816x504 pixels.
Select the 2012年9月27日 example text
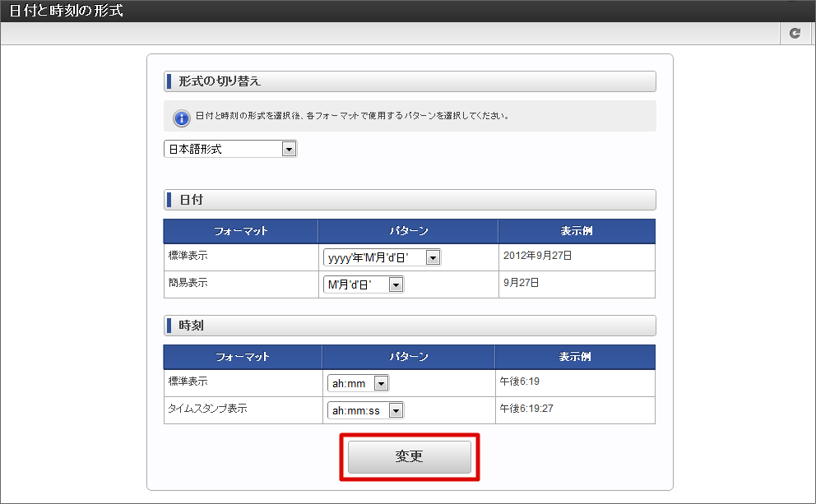click(x=538, y=256)
